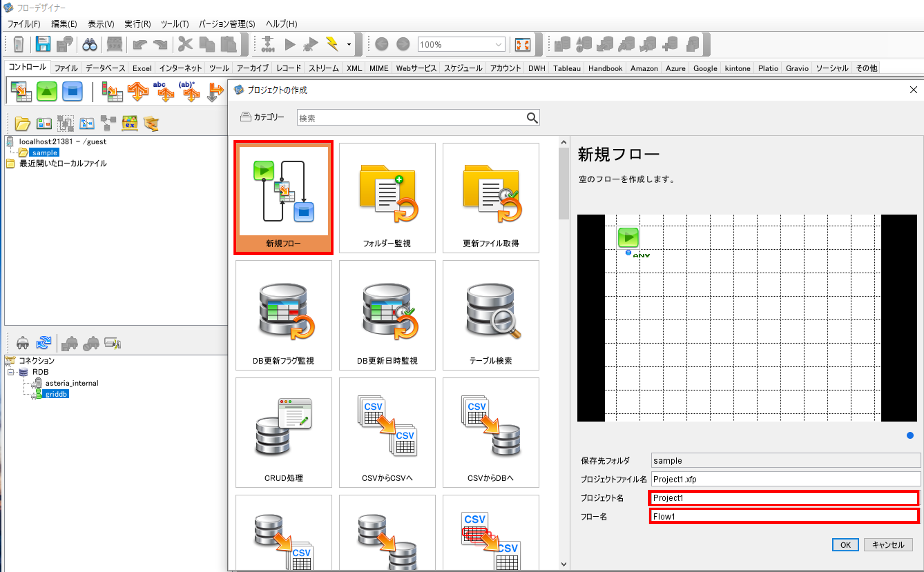Open the lightning icon's dropdown arrow

coord(349,45)
